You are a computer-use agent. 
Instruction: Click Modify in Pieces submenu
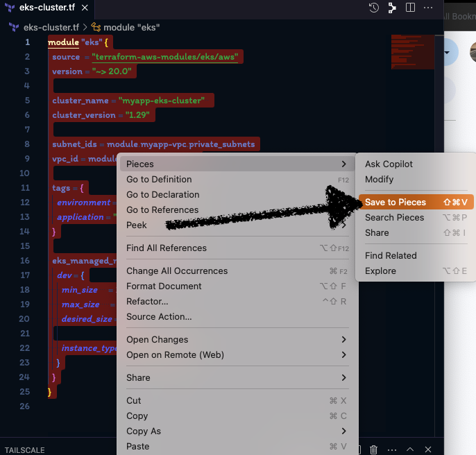pos(416,180)
